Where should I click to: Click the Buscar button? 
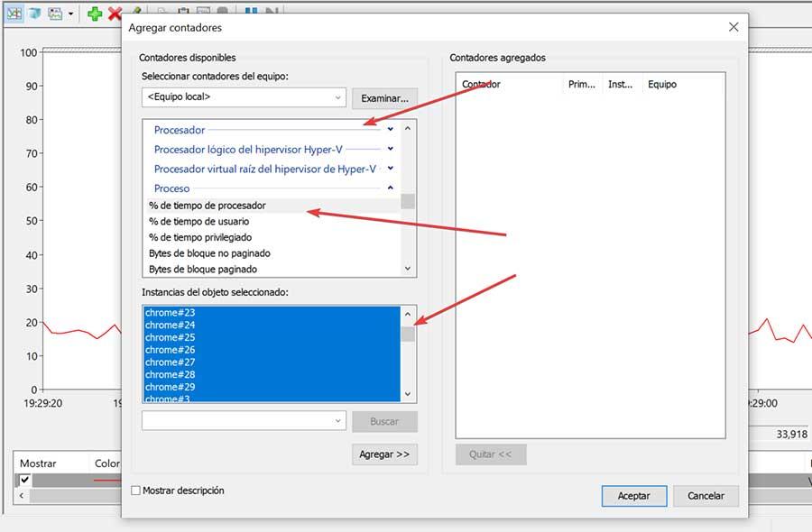click(384, 422)
